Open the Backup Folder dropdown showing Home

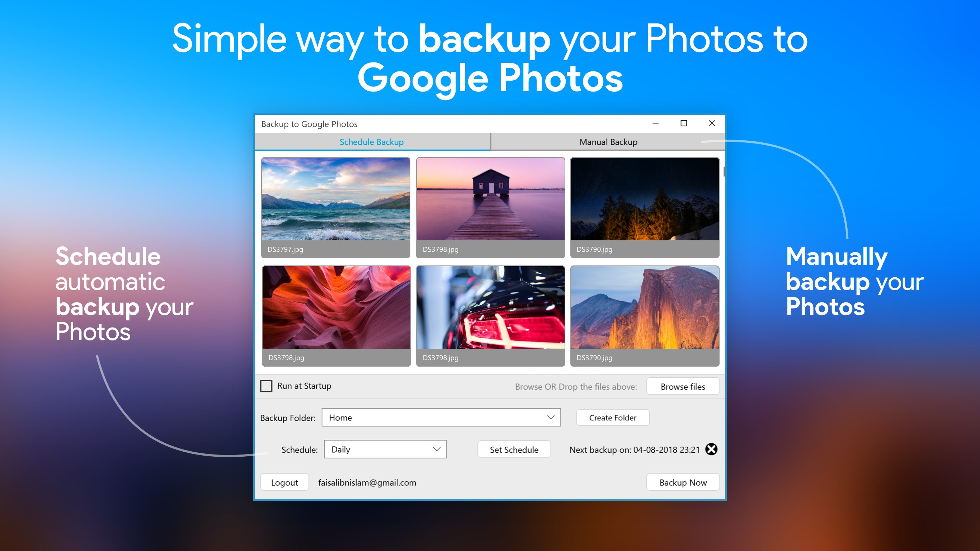point(440,418)
